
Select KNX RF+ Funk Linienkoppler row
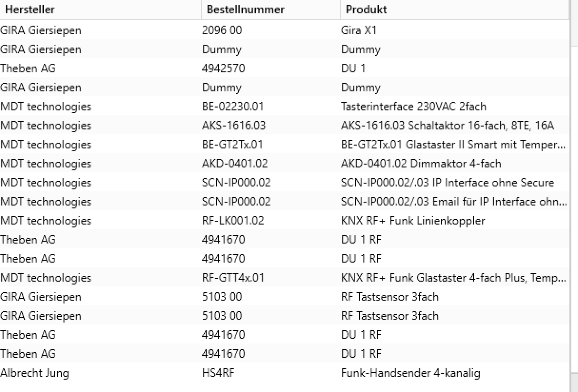click(413, 221)
